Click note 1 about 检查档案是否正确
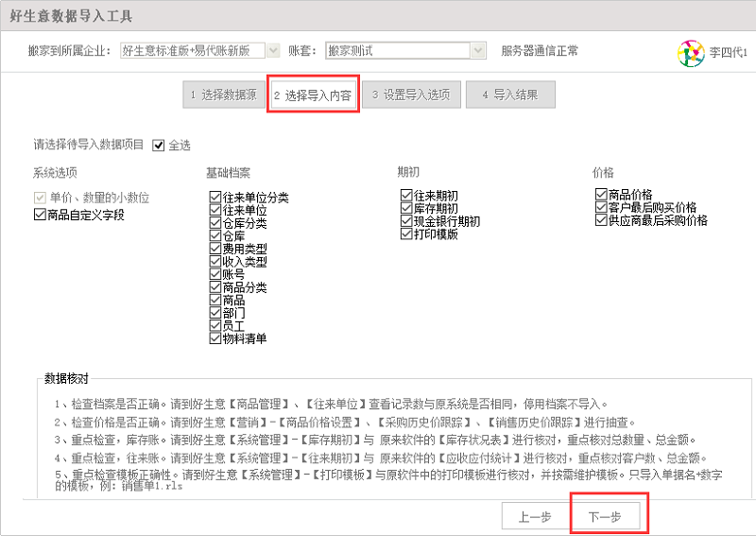 pyautogui.click(x=332, y=404)
